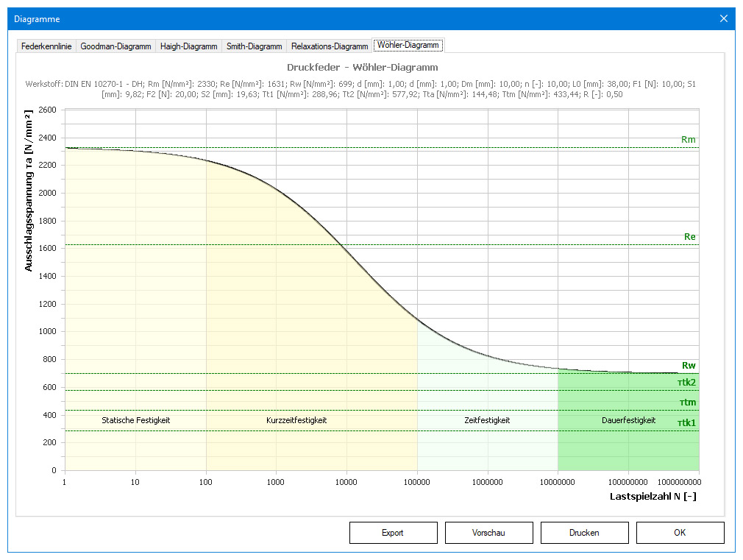Confirm the dialog with OK

[680, 533]
